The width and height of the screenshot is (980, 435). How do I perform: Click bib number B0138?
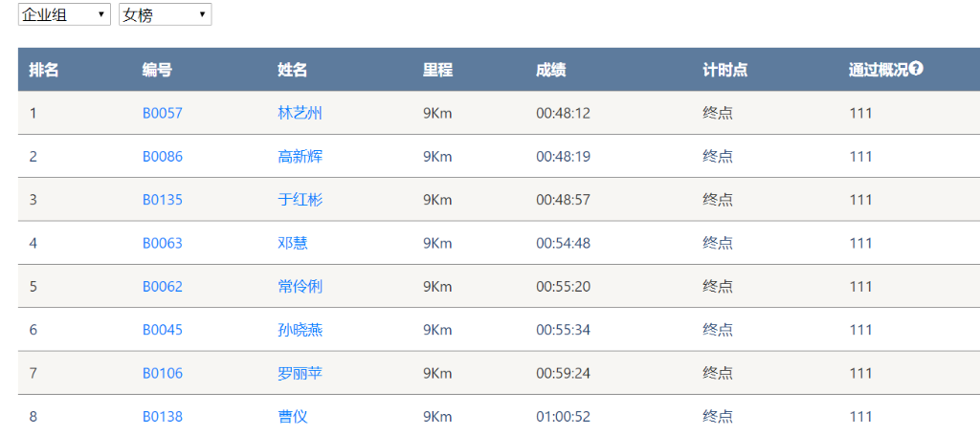pyautogui.click(x=162, y=417)
